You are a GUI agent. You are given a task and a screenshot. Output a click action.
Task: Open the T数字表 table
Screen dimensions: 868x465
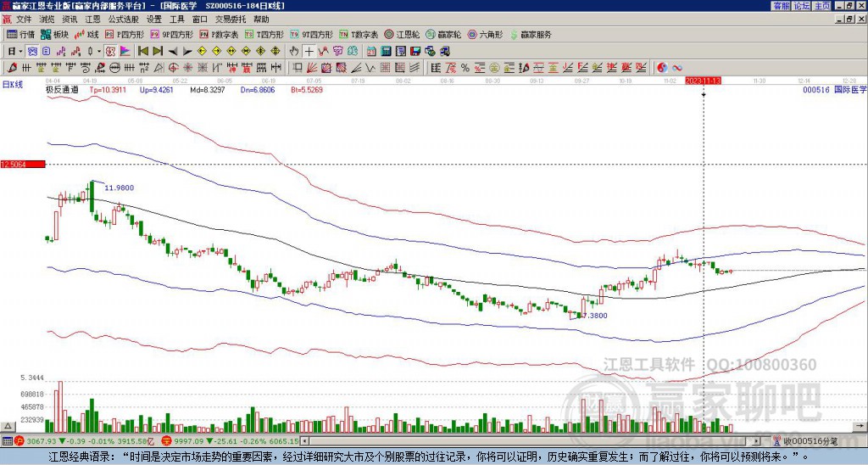[x=359, y=34]
